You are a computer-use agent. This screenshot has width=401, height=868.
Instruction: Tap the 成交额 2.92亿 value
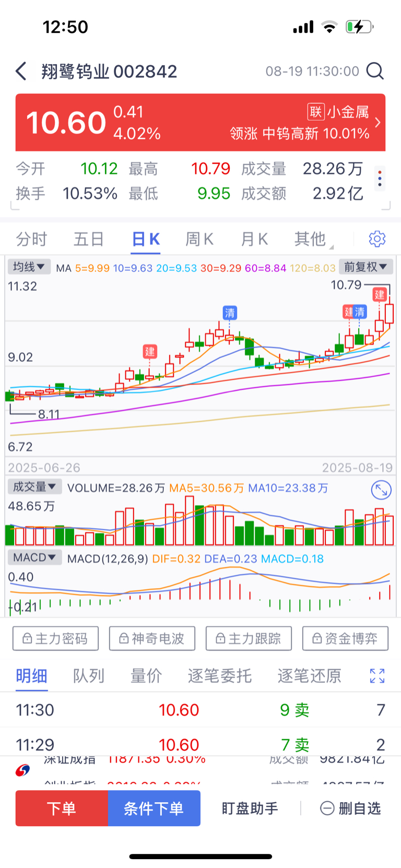coord(338,194)
